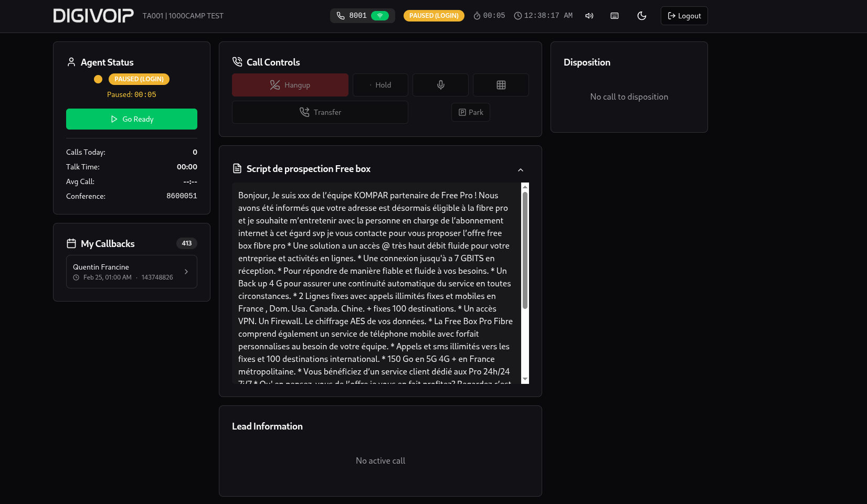Screen dimensions: 867x504
Task: Click the Agent Status person icon
Action: pyautogui.click(x=71, y=62)
